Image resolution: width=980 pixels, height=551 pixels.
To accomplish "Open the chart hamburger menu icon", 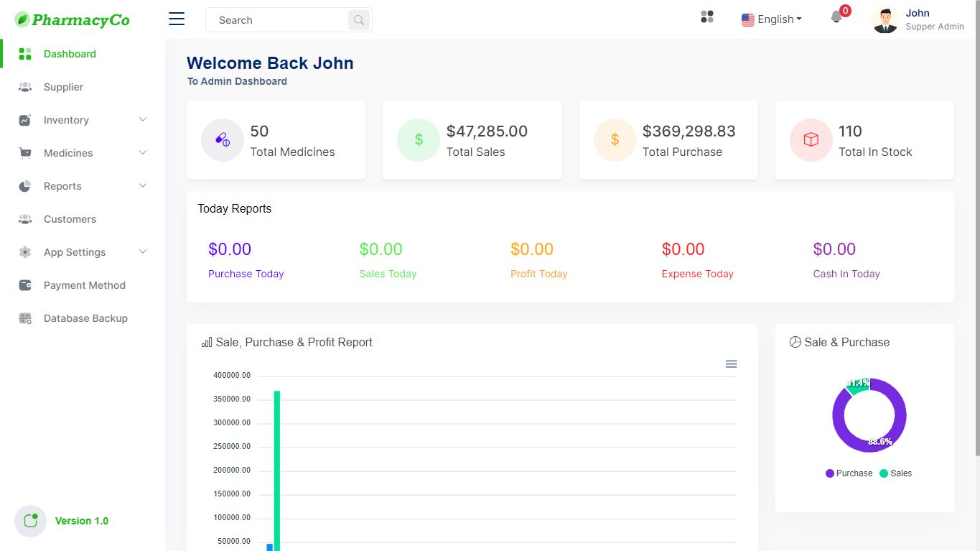I will tap(731, 364).
